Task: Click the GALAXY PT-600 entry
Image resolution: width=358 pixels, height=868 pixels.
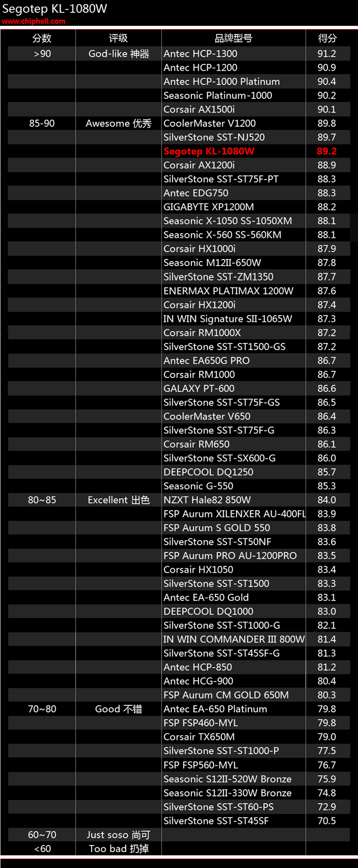Action: click(199, 389)
